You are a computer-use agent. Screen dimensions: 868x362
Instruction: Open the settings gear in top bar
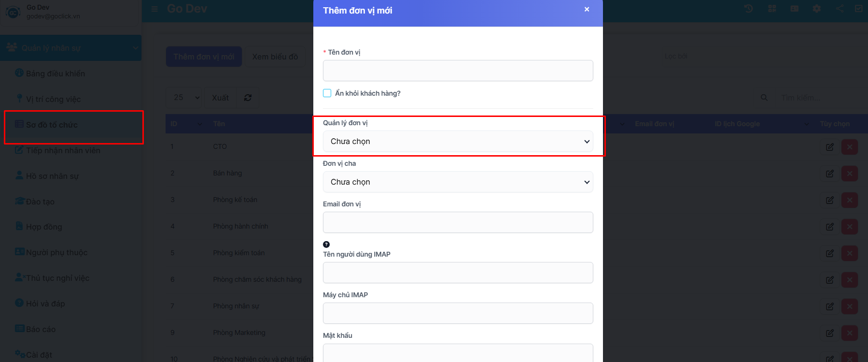tap(817, 9)
